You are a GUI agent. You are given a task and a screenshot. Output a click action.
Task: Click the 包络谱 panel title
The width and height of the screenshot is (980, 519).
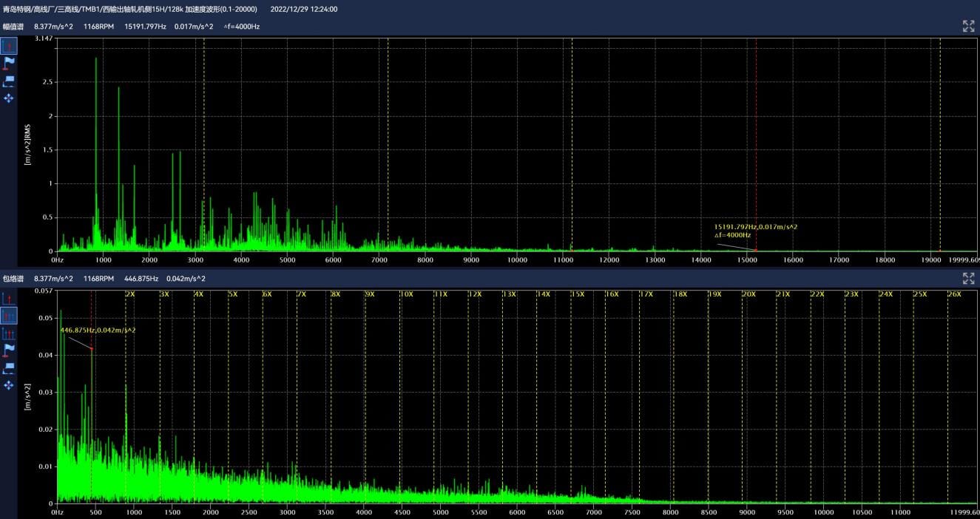pos(12,279)
